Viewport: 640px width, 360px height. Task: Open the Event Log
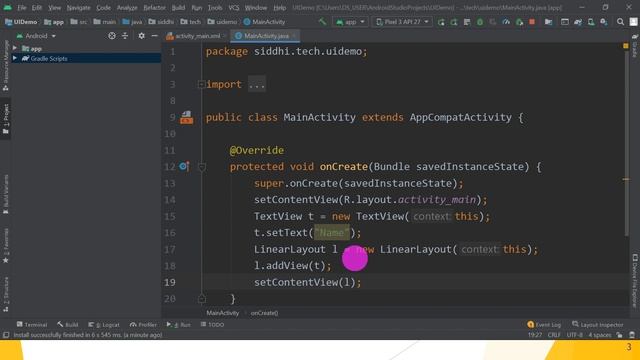point(544,324)
